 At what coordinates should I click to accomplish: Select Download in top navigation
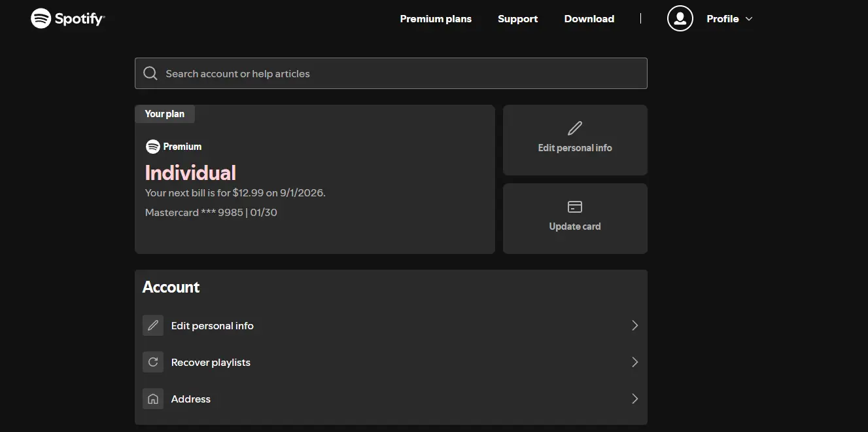[x=589, y=19]
